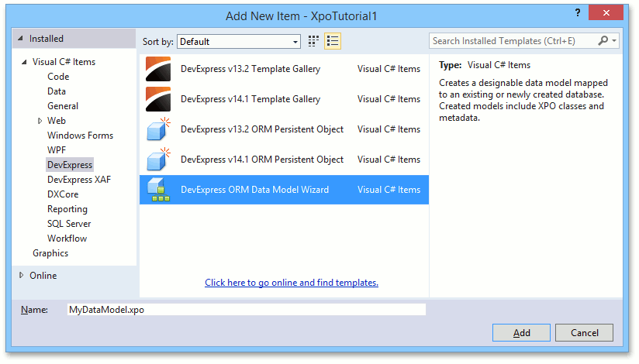Select the Reporting category
This screenshot has height=364, width=639.
(67, 209)
